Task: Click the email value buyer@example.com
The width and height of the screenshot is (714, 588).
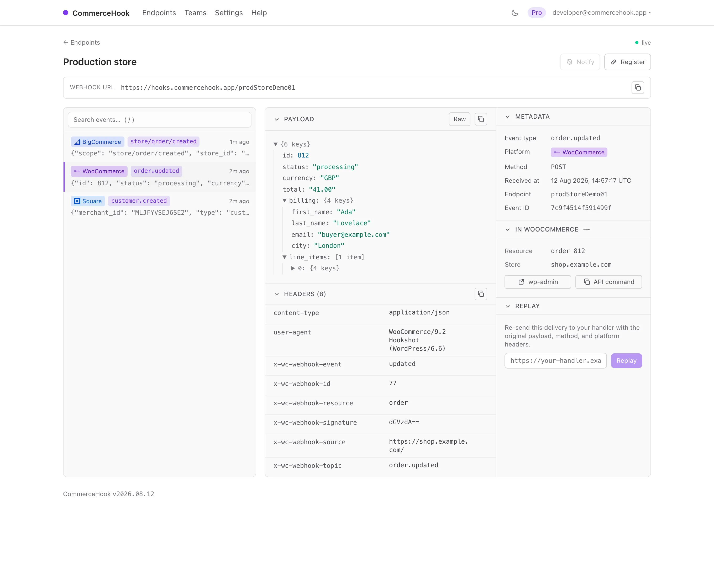Action: tap(353, 235)
